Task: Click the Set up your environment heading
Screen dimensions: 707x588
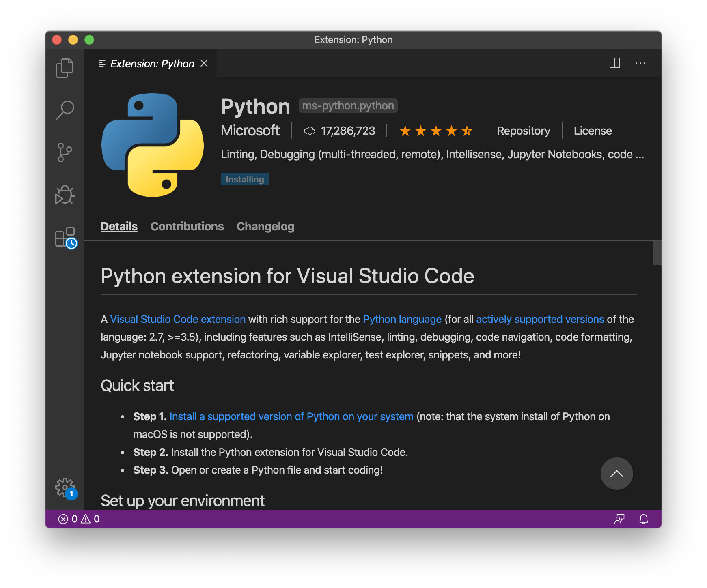Action: 182,501
